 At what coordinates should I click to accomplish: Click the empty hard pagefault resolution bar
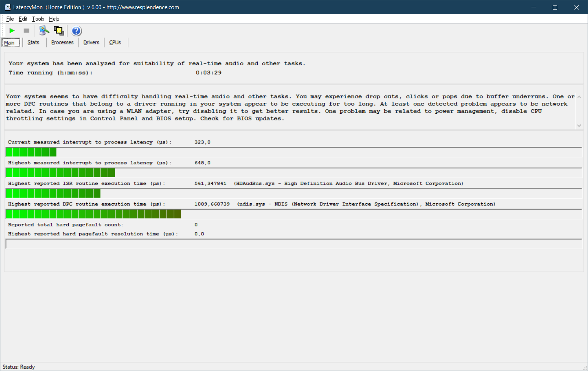[294, 244]
